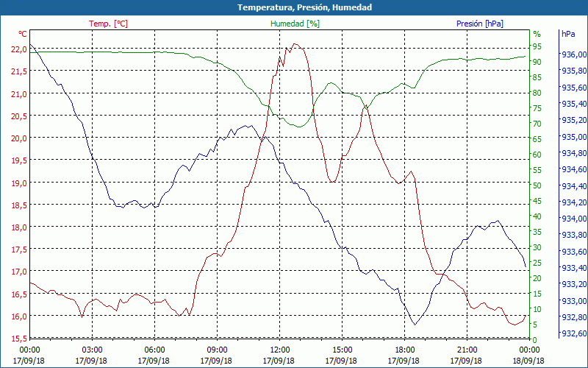The width and height of the screenshot is (588, 368).
Task: Click the 932,80 pressure axis value
Action: 574,317
